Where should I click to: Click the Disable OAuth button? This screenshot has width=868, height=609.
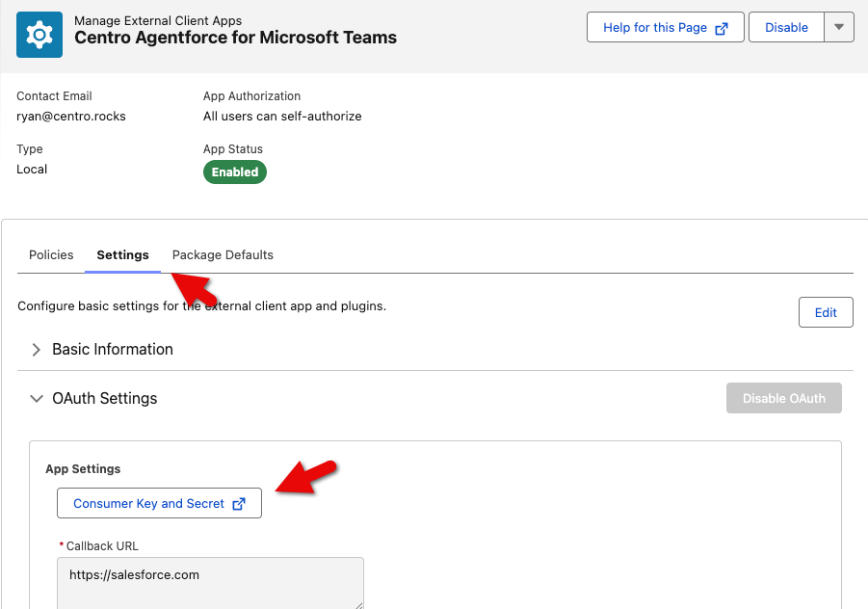[783, 398]
